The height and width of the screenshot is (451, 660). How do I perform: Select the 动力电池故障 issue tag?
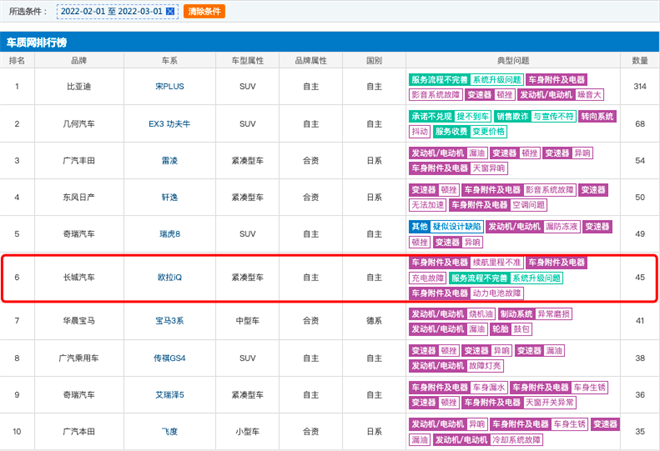pyautogui.click(x=497, y=293)
